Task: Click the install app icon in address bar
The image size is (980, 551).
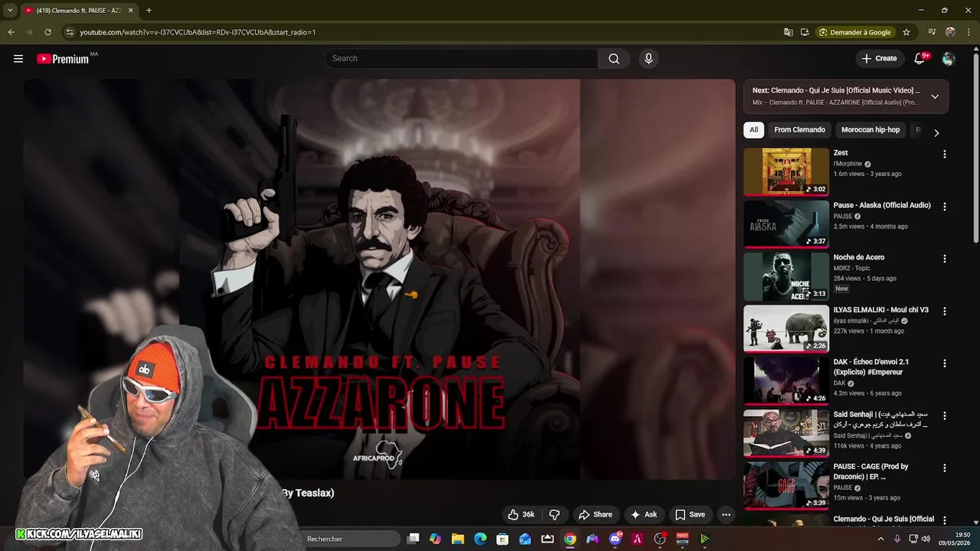Action: click(x=805, y=32)
